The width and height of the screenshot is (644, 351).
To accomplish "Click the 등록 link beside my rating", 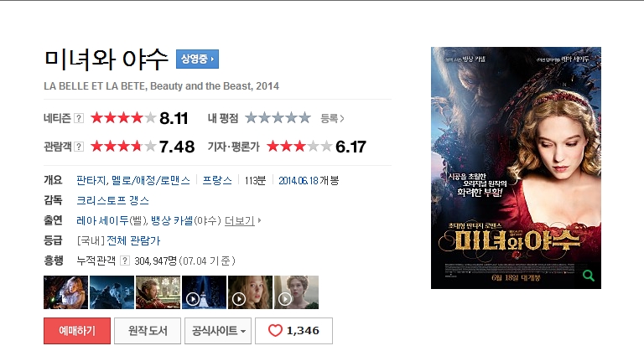I will [x=332, y=119].
